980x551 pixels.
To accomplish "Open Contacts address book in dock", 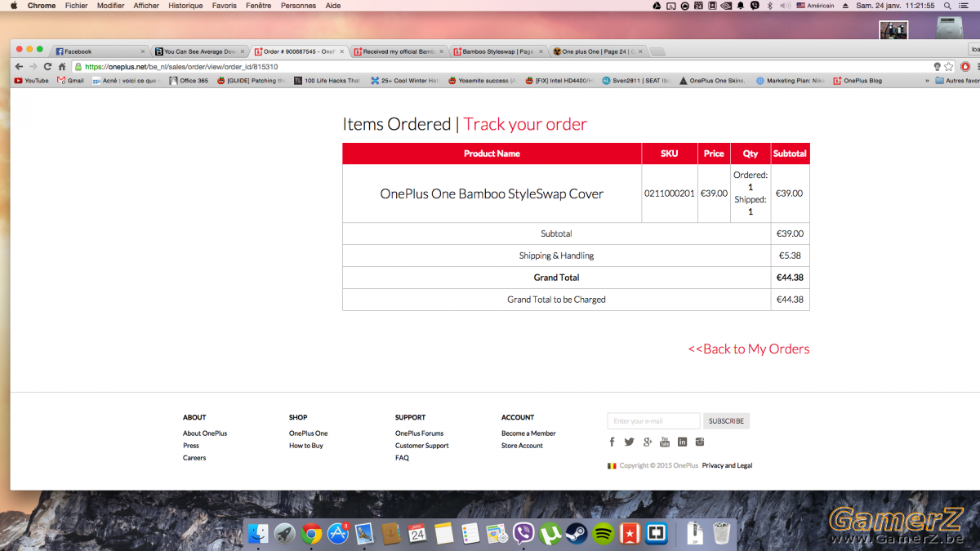I will click(x=390, y=534).
